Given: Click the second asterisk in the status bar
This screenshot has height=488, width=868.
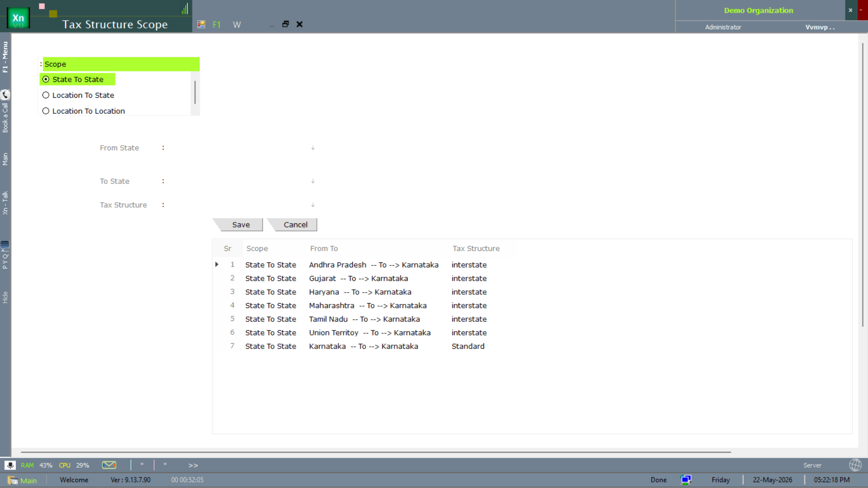Looking at the screenshot, I should pyautogui.click(x=165, y=465).
